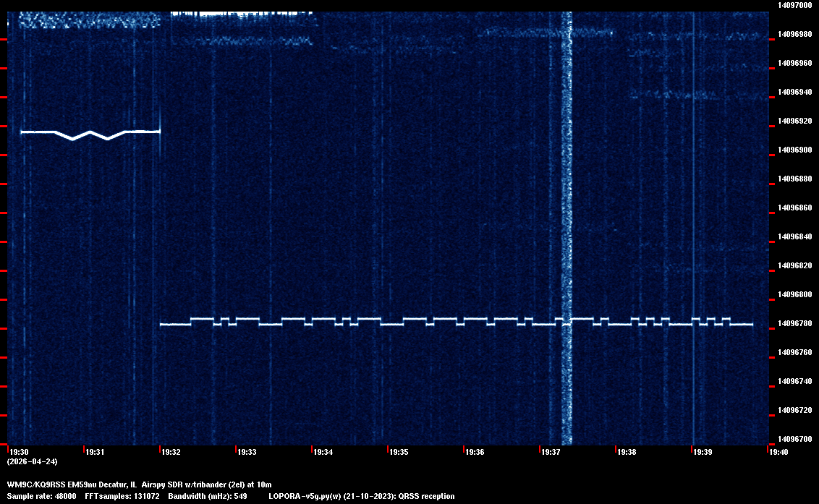Click the 19:37 time axis label
819x504 pixels.
click(x=551, y=452)
